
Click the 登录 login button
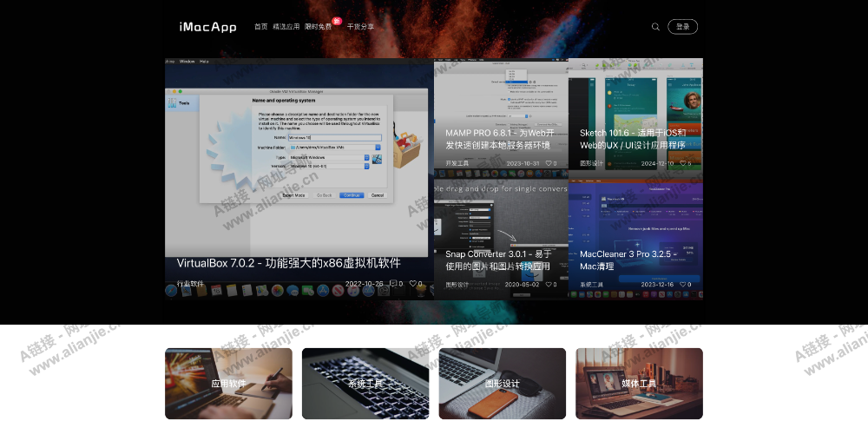click(x=682, y=27)
